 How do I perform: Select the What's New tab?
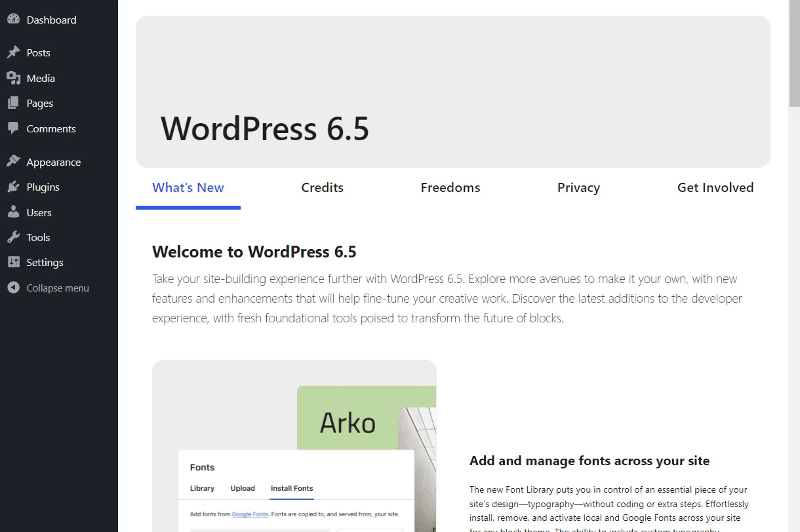[188, 188]
